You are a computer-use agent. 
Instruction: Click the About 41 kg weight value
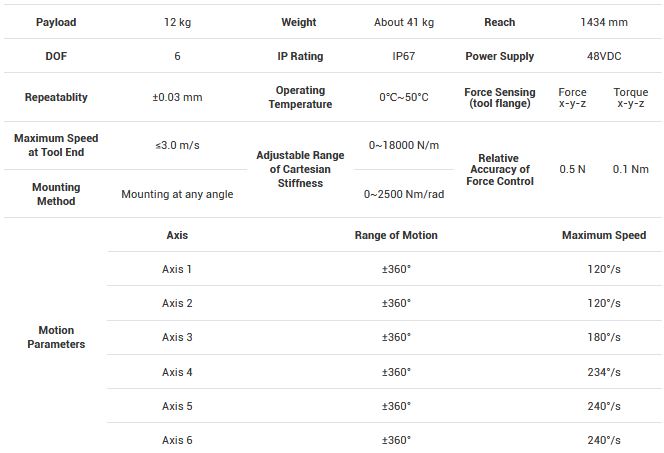click(404, 22)
